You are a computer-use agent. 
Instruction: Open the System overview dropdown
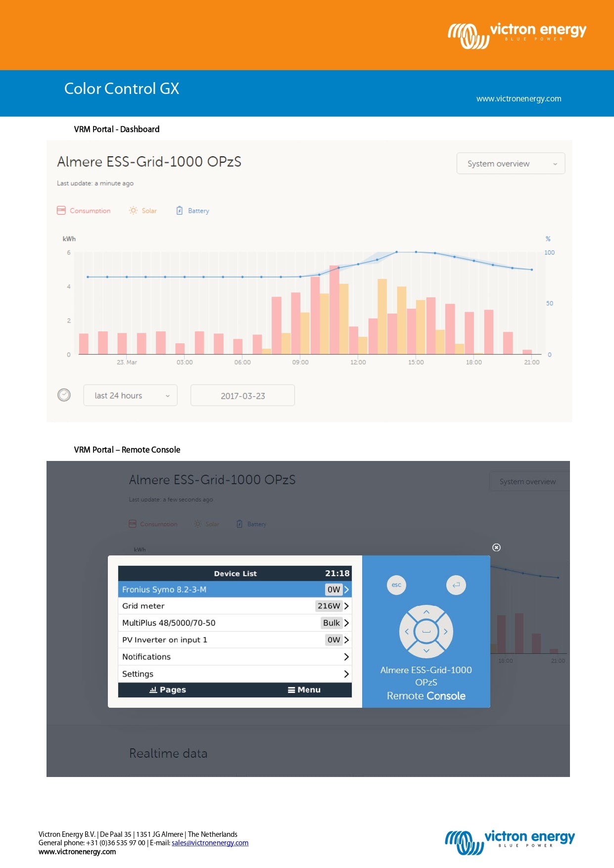point(511,164)
